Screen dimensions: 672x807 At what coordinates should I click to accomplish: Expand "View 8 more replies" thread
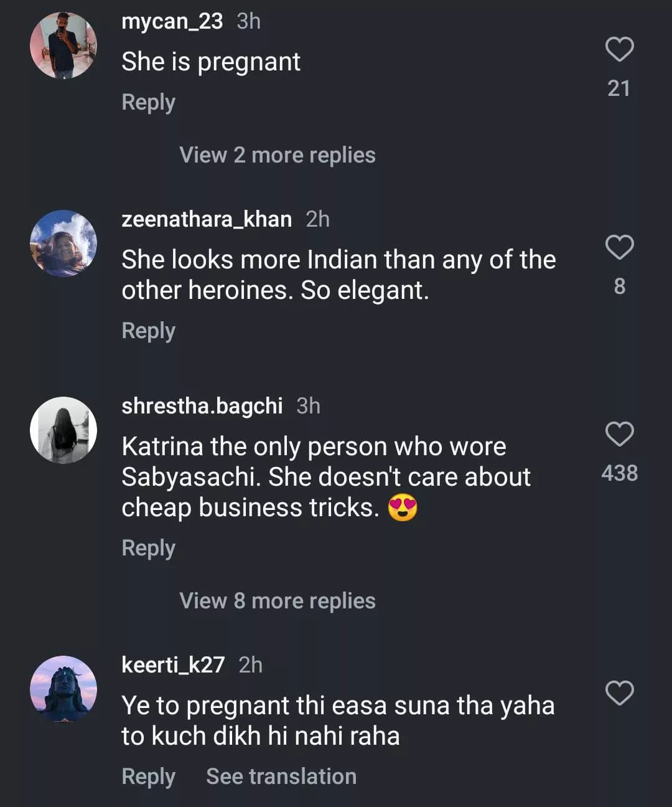pyautogui.click(x=277, y=601)
